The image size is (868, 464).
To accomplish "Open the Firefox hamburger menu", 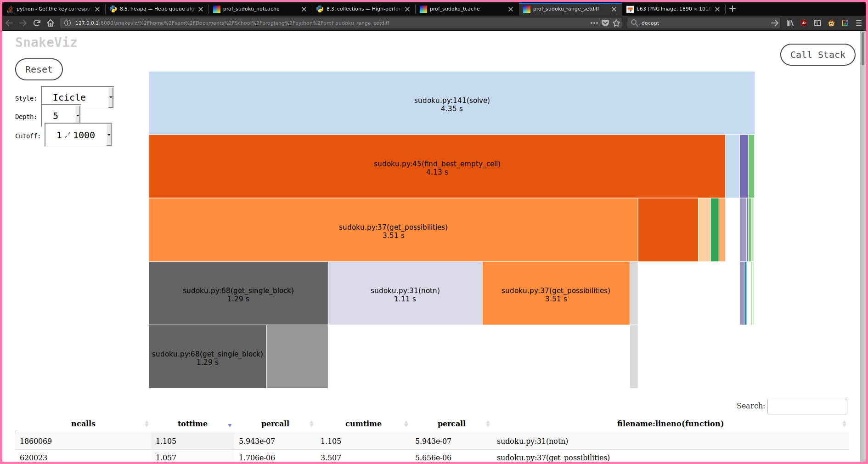I will (858, 23).
